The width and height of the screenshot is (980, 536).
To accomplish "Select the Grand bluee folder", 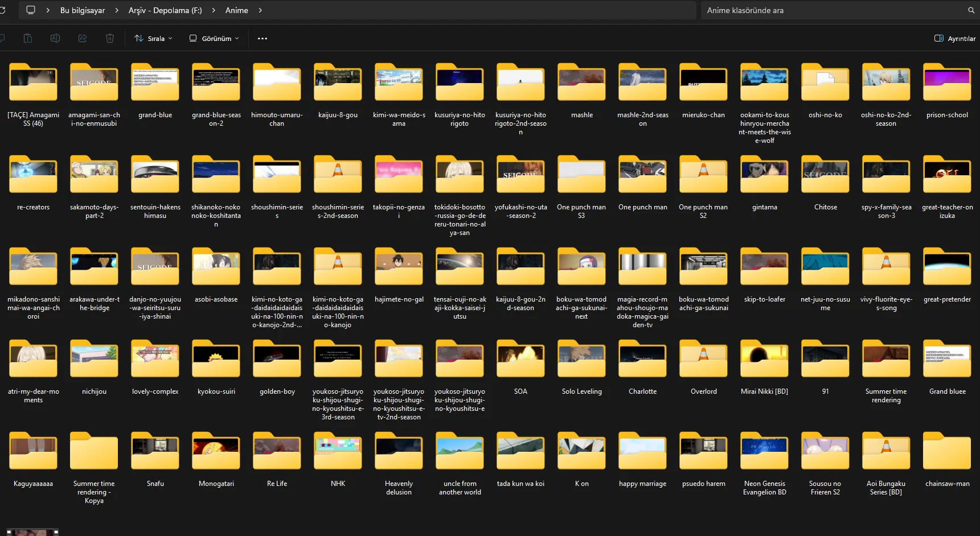I will [947, 368].
